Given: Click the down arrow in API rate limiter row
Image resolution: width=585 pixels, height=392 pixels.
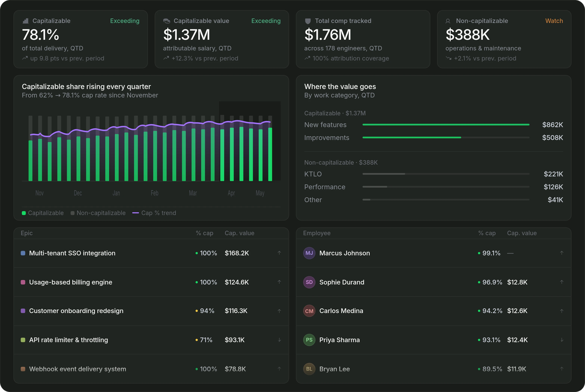Looking at the screenshot, I should (279, 340).
